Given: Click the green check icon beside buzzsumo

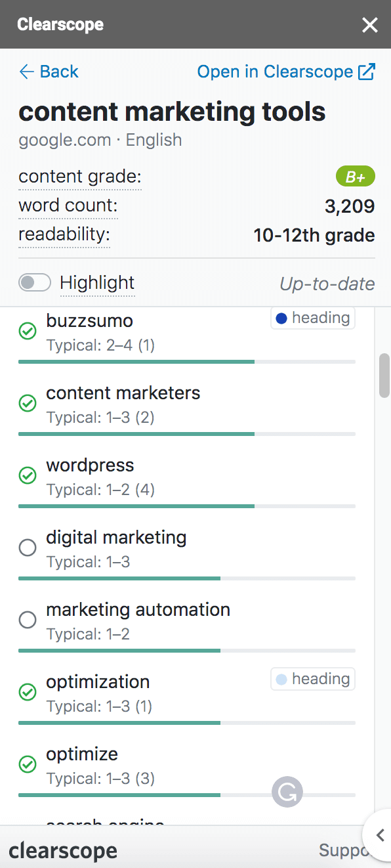Looking at the screenshot, I should [28, 331].
